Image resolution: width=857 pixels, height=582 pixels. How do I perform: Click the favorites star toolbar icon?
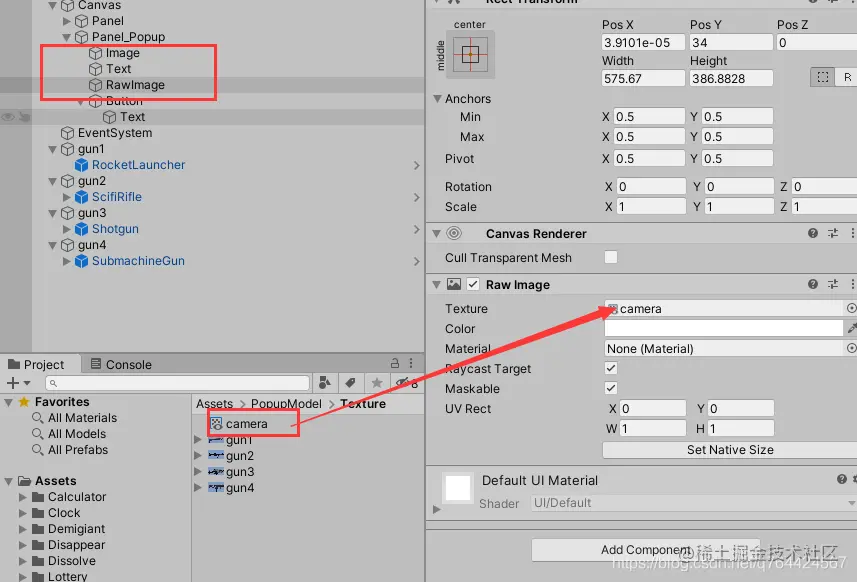click(x=377, y=383)
